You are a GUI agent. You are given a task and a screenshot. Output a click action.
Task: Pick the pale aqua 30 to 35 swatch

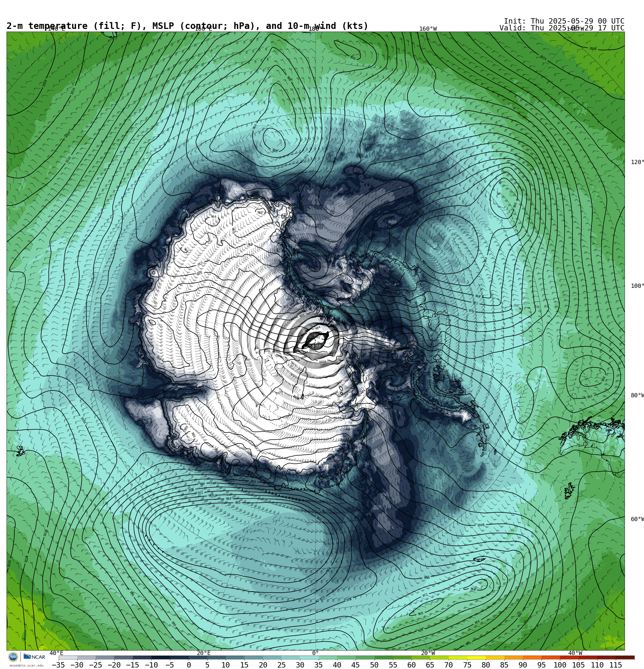pyautogui.click(x=309, y=657)
